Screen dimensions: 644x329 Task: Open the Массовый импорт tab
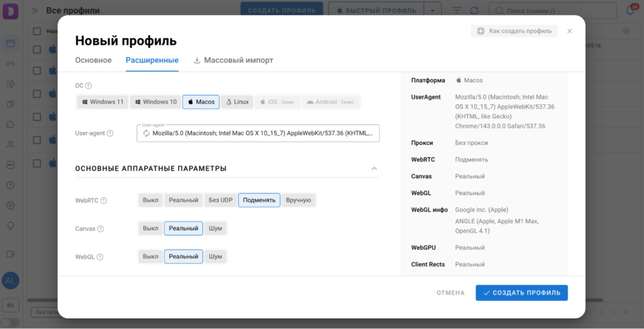pos(233,60)
